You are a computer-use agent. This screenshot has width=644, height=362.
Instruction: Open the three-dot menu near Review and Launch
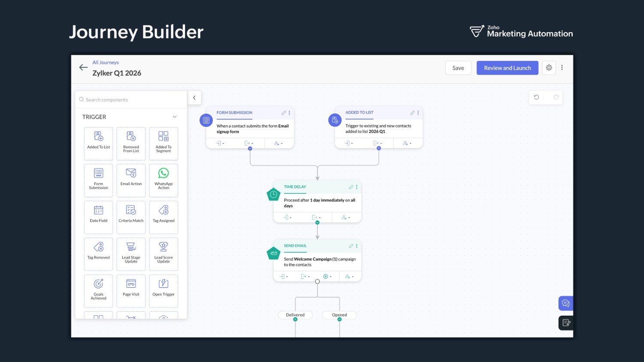pos(562,68)
